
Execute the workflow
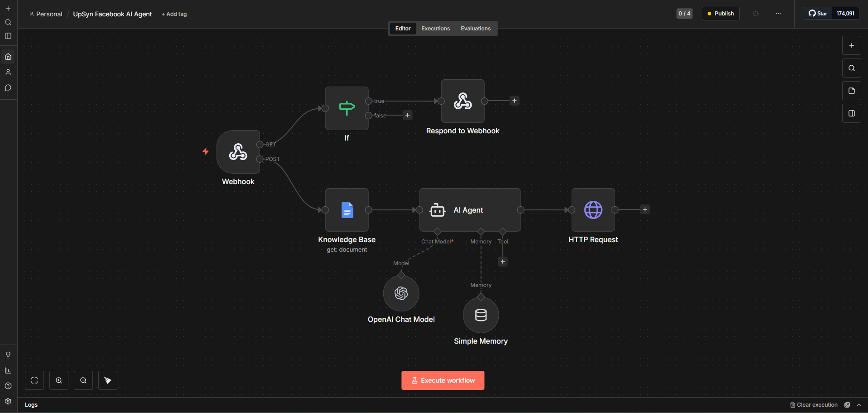(x=442, y=380)
